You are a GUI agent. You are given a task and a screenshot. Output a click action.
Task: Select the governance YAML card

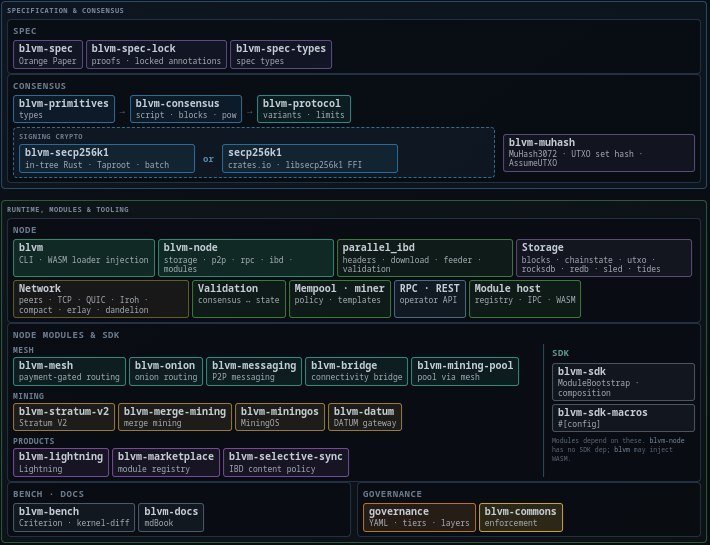pos(419,517)
